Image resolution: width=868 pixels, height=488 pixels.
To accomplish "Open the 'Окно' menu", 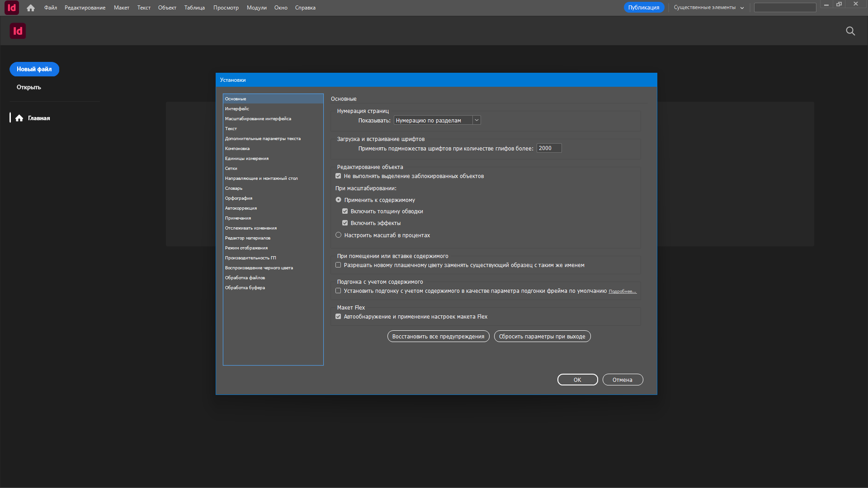I will tap(281, 8).
